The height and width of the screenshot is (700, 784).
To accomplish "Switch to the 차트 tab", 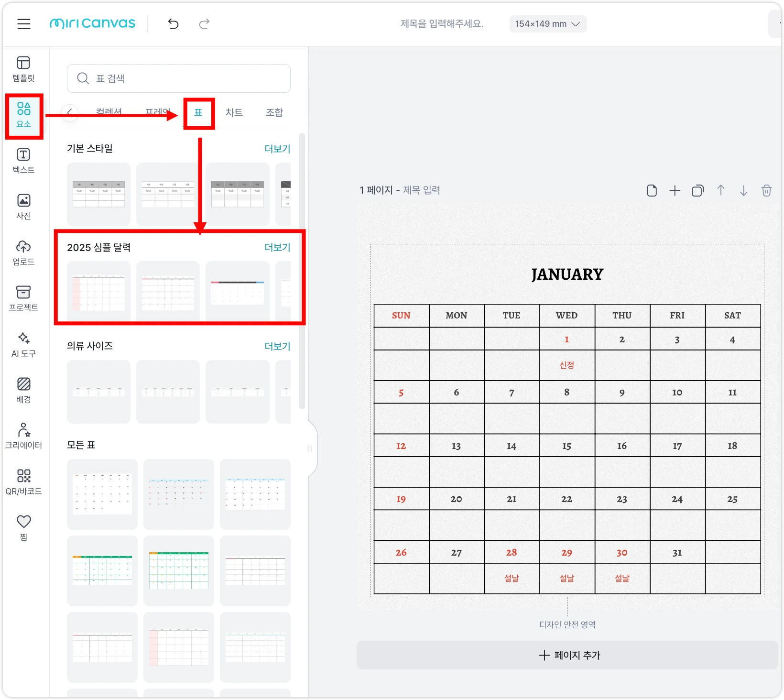I will [x=234, y=112].
